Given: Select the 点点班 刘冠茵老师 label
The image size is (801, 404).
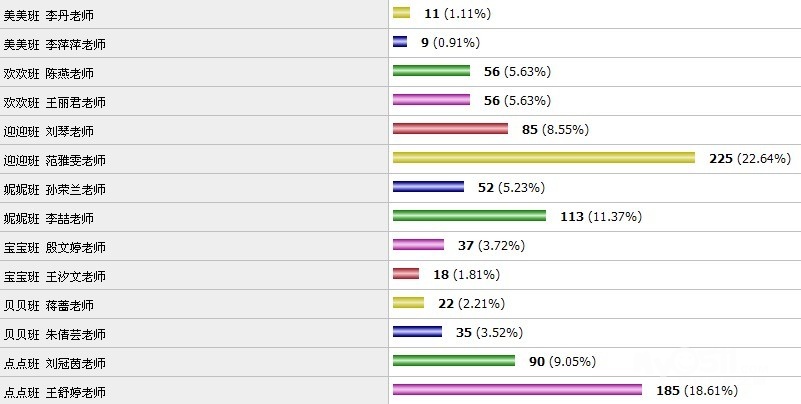Looking at the screenshot, I should (55, 364).
